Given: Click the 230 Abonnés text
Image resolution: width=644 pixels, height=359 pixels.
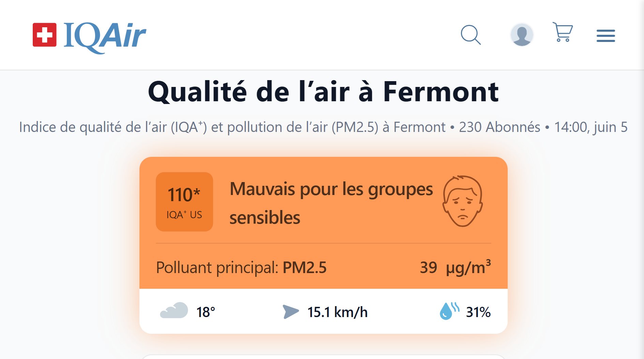Looking at the screenshot, I should coord(499,127).
